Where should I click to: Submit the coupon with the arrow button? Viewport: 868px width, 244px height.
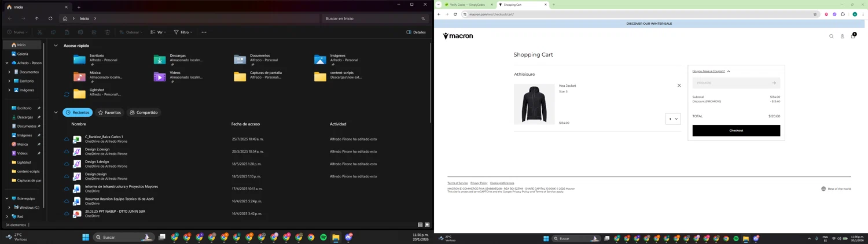774,83
